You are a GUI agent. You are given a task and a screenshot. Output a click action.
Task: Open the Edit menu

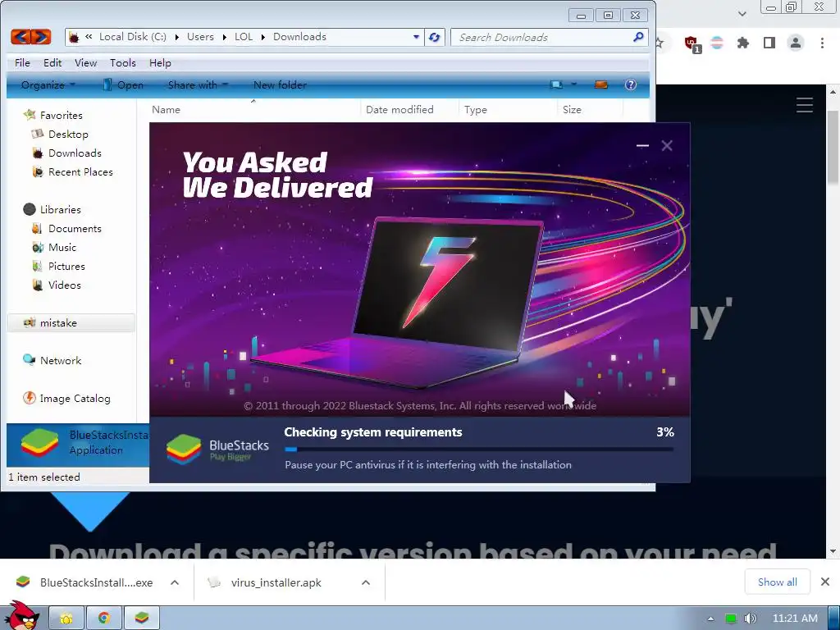tap(52, 62)
